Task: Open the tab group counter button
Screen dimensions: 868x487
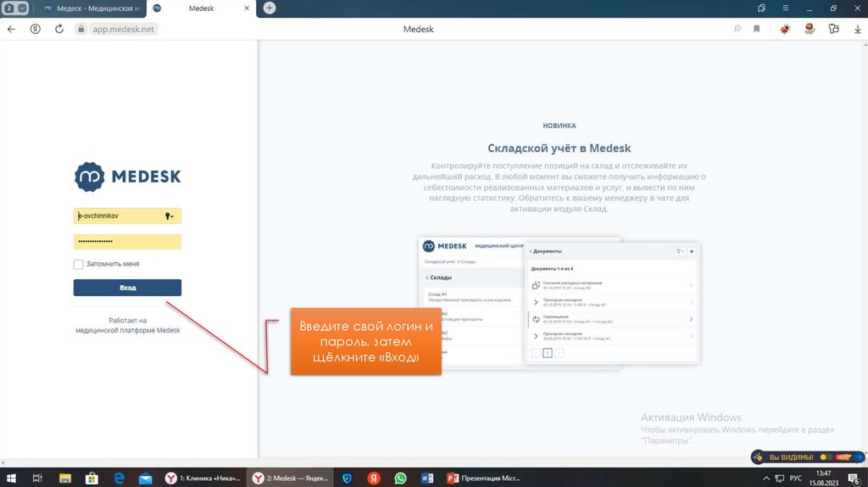Action: click(9, 8)
